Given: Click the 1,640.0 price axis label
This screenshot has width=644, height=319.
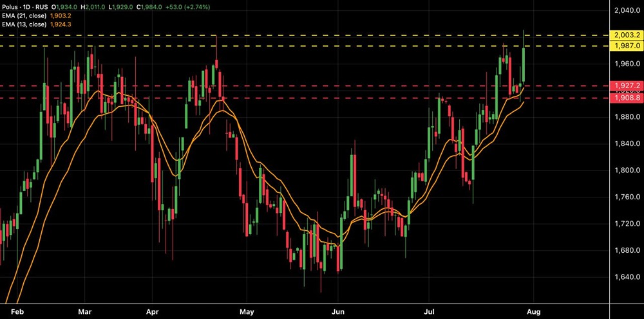Looking at the screenshot, I should (627, 277).
